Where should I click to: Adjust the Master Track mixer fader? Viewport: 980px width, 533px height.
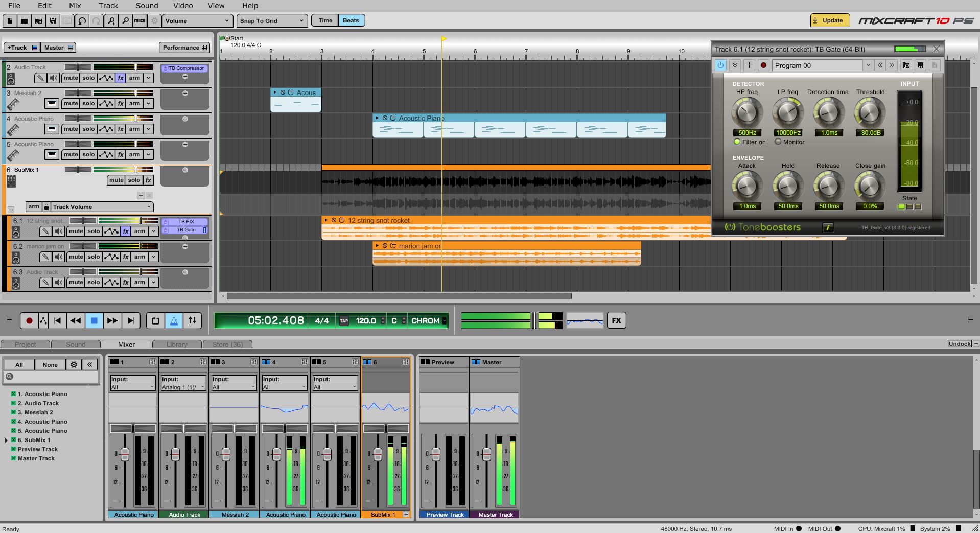coord(486,454)
